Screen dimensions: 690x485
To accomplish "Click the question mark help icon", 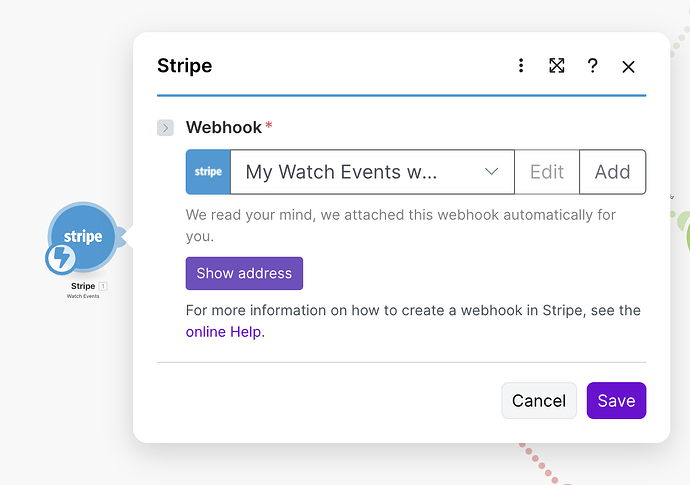I will click(x=593, y=66).
